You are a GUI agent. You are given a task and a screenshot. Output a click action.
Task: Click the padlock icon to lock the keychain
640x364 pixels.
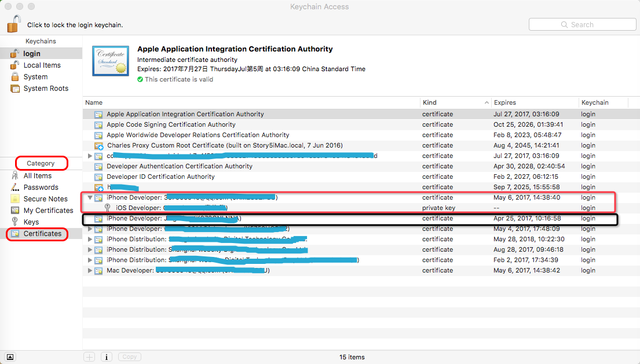[x=14, y=24]
